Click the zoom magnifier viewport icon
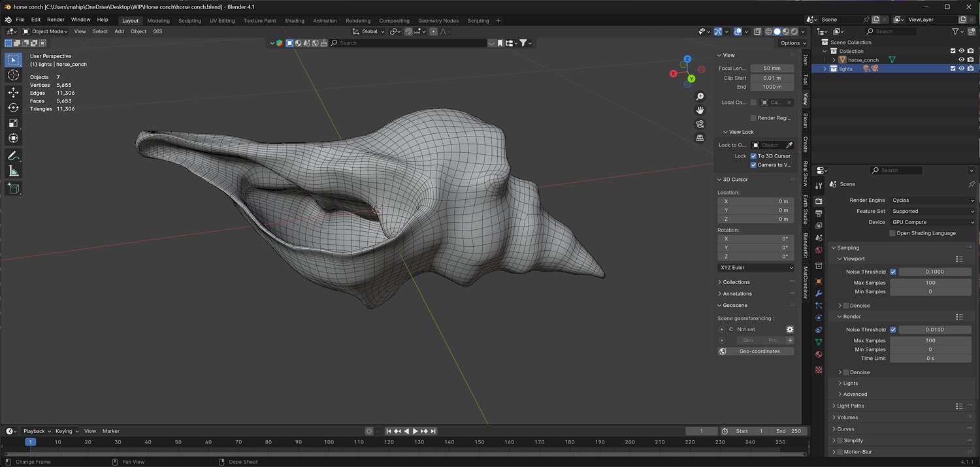This screenshot has height=467, width=980. [x=700, y=97]
